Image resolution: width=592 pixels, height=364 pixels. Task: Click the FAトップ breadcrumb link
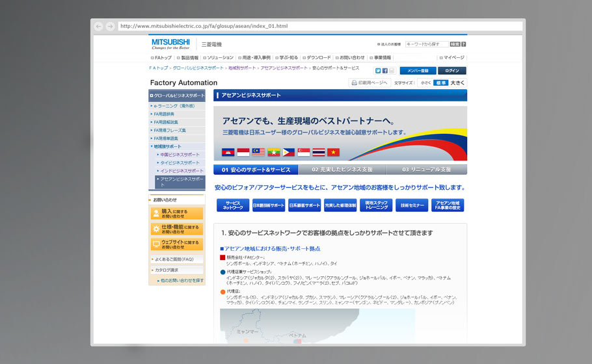coord(159,68)
